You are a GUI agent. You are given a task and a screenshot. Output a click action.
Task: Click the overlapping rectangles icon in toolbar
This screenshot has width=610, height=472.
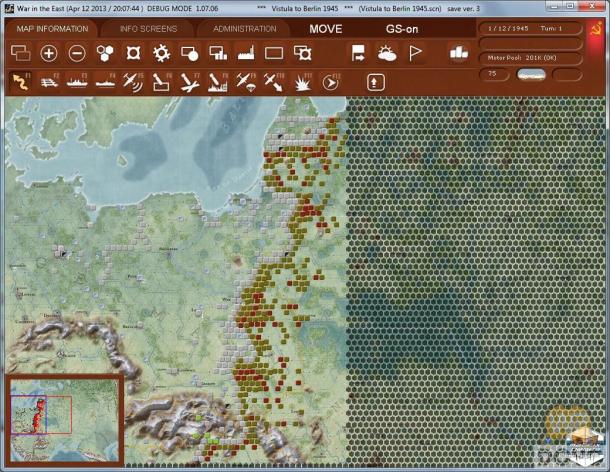tap(21, 53)
